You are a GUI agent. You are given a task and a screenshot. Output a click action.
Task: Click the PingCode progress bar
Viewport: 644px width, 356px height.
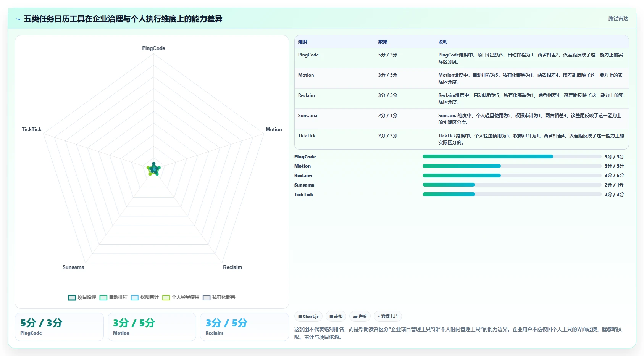pyautogui.click(x=512, y=156)
